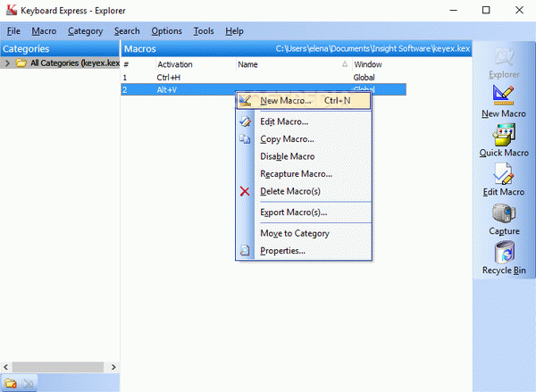Open the Move to Category submenu
Viewport: 536px width, 392px height.
[304, 233]
